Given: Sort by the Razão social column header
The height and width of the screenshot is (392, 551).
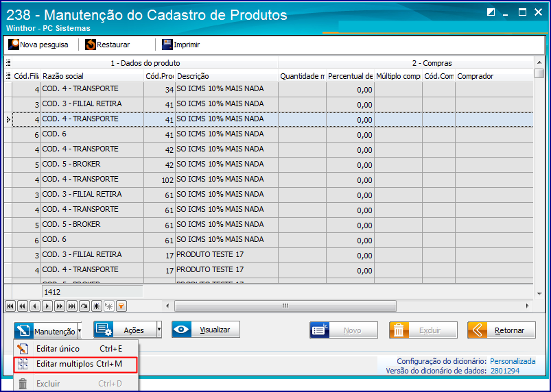Looking at the screenshot, I should [x=92, y=76].
